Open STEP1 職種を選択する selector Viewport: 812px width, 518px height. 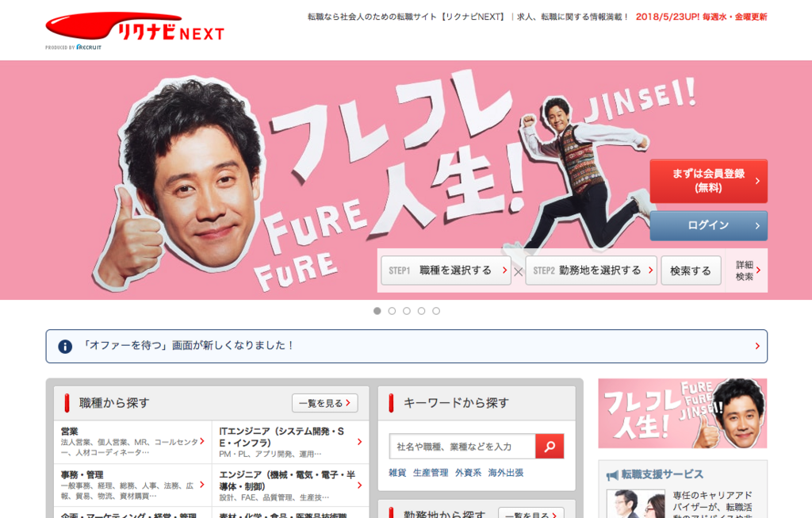[446, 271]
